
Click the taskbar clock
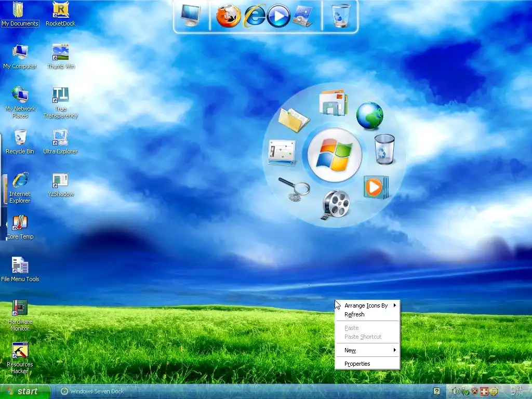pos(517,391)
